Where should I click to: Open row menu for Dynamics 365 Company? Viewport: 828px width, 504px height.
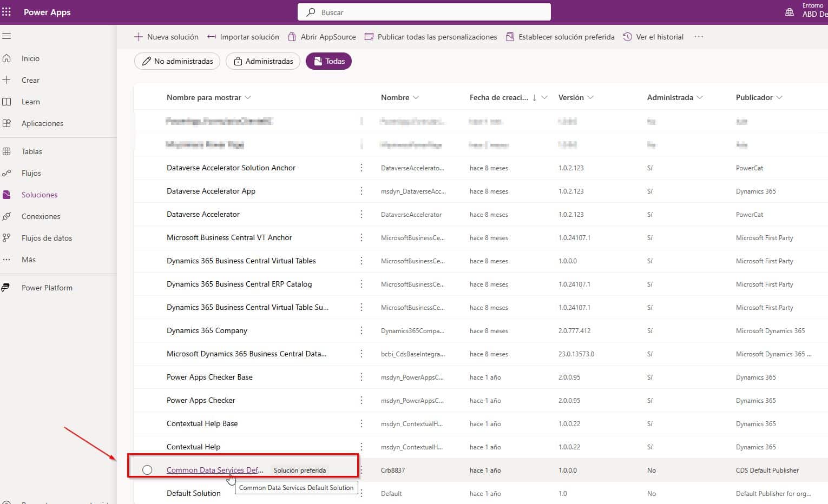click(x=362, y=331)
